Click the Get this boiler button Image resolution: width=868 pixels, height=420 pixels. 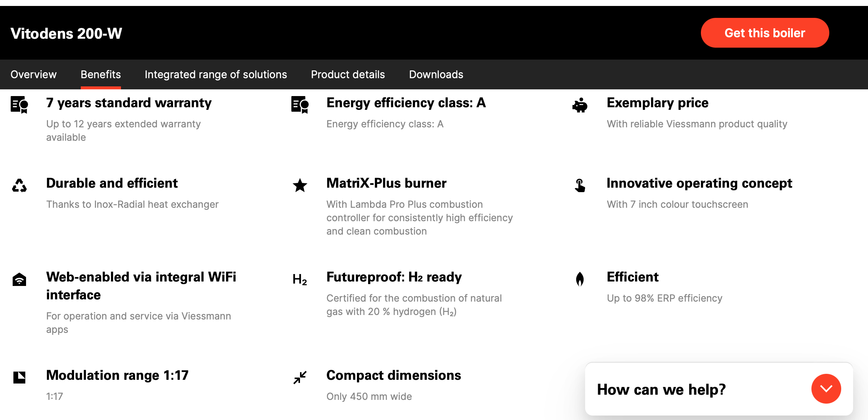[x=765, y=33]
